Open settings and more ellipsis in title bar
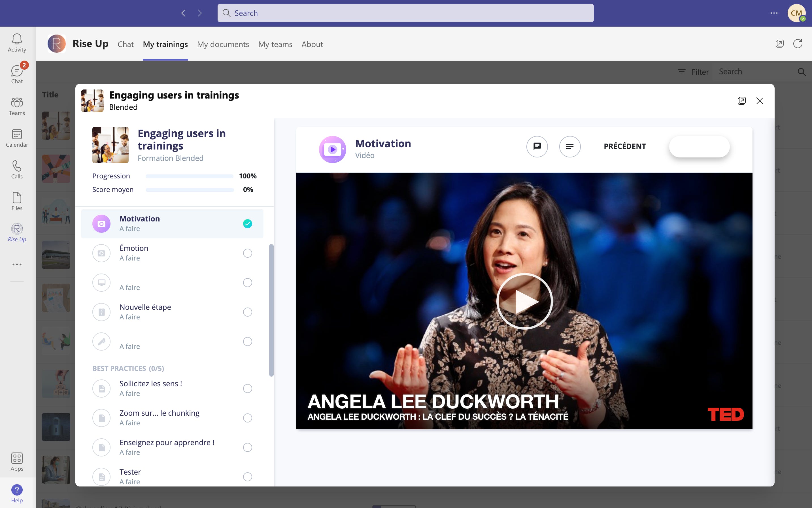 (x=774, y=13)
